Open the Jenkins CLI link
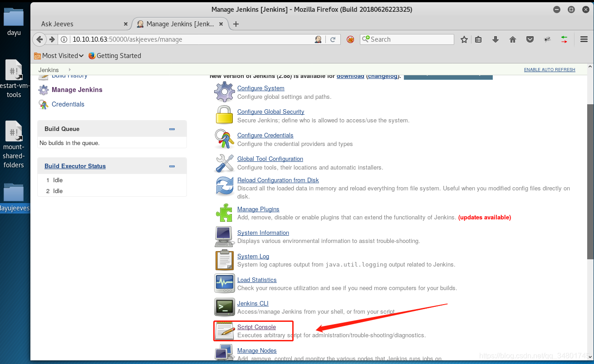This screenshot has height=364, width=594. point(253,304)
